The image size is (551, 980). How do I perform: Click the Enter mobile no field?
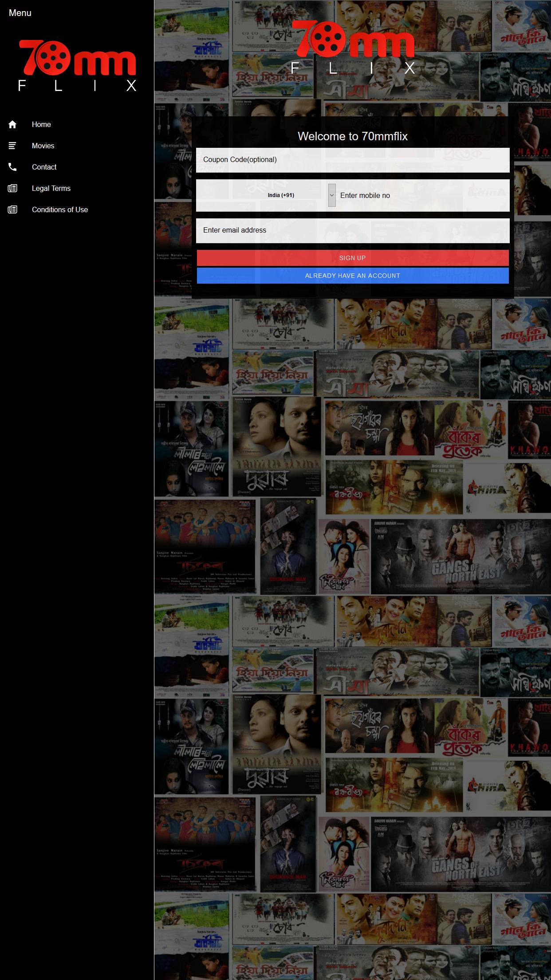421,195
